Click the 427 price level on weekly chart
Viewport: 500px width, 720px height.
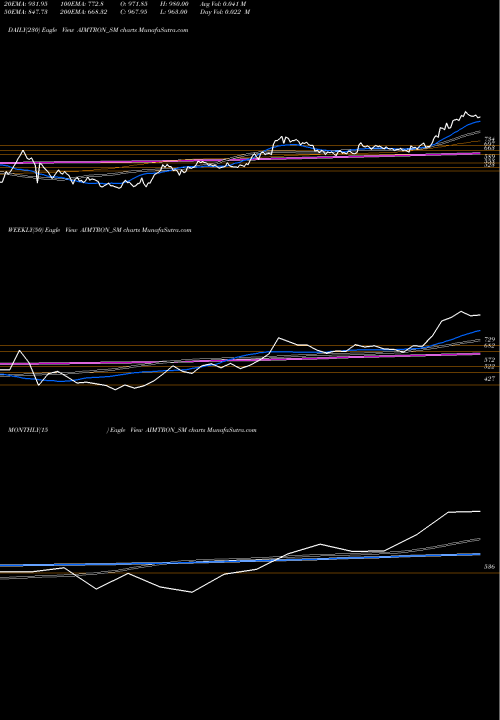pos(489,379)
